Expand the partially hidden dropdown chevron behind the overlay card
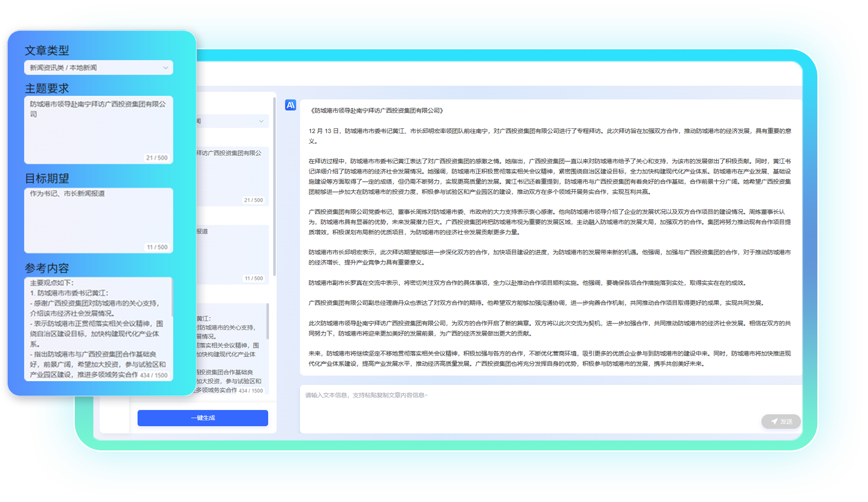The height and width of the screenshot is (502, 868). [x=261, y=121]
